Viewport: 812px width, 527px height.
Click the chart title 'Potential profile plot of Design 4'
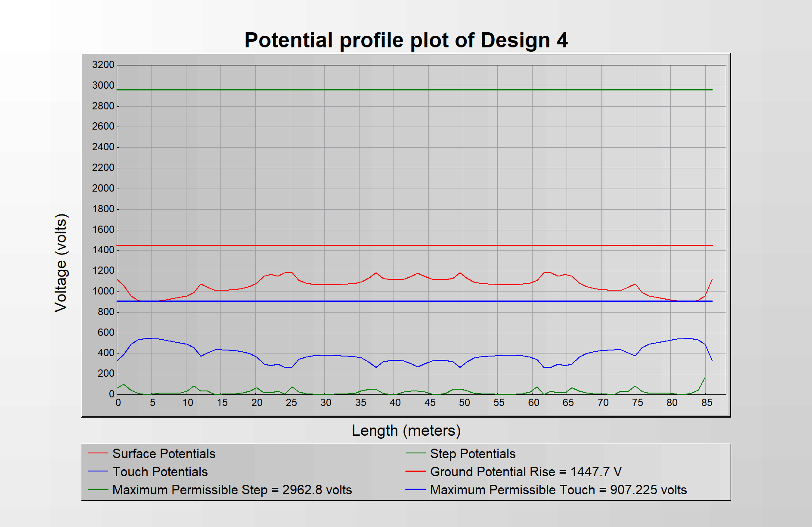pyautogui.click(x=406, y=40)
